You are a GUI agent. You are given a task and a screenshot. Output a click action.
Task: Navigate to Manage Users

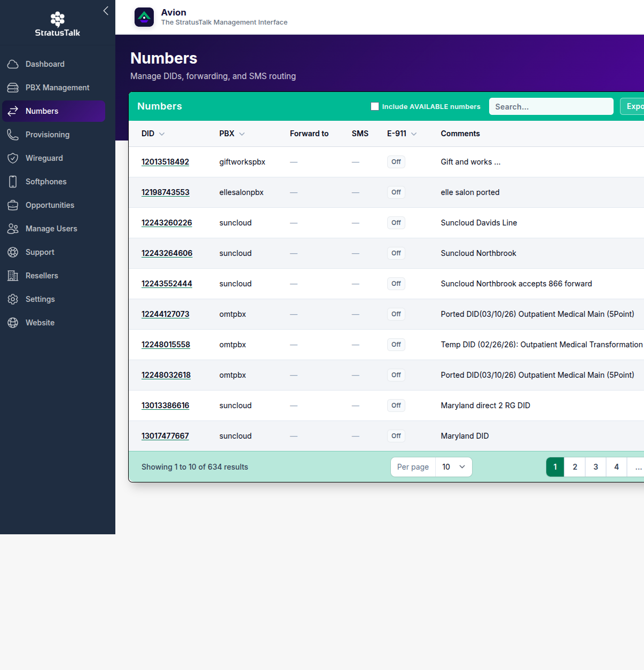[x=53, y=229]
